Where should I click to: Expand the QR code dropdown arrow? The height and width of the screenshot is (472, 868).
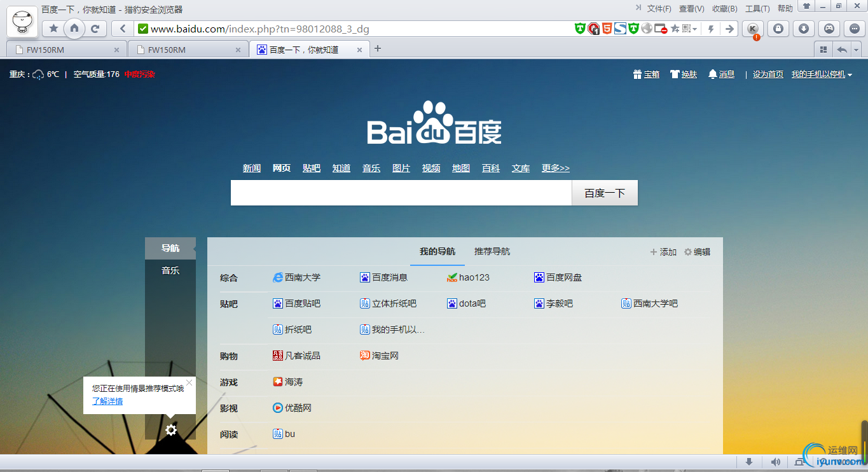(695, 29)
